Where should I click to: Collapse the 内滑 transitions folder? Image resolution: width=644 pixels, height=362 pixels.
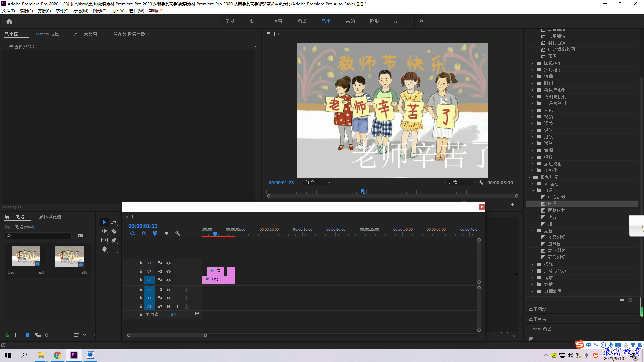(533, 190)
